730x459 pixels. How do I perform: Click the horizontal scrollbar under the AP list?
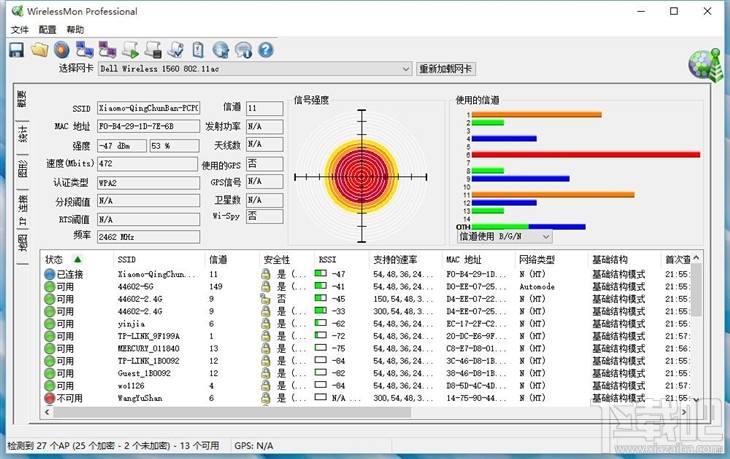tap(232, 412)
